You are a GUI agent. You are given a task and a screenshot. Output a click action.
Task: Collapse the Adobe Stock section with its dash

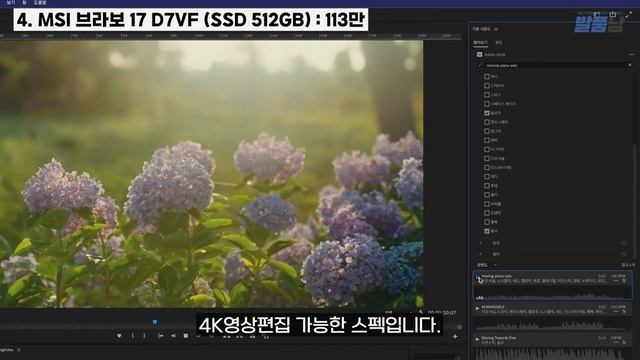point(631,54)
